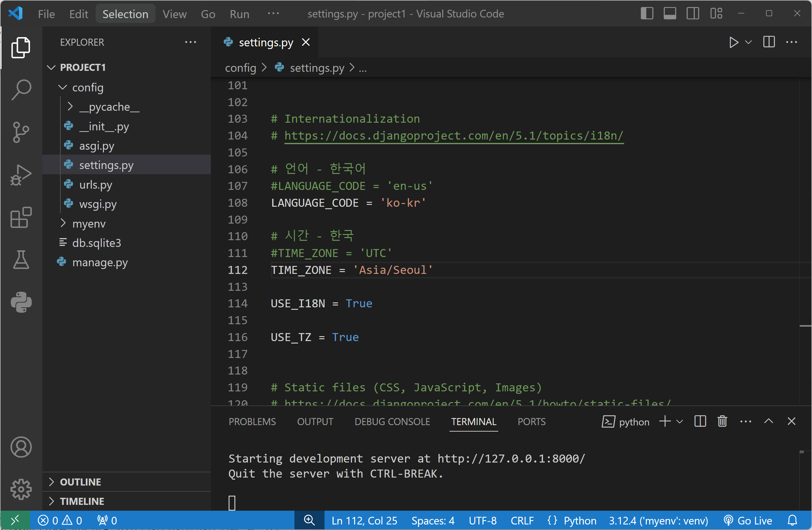Kill terminal with trash icon
The image size is (812, 530).
point(722,421)
